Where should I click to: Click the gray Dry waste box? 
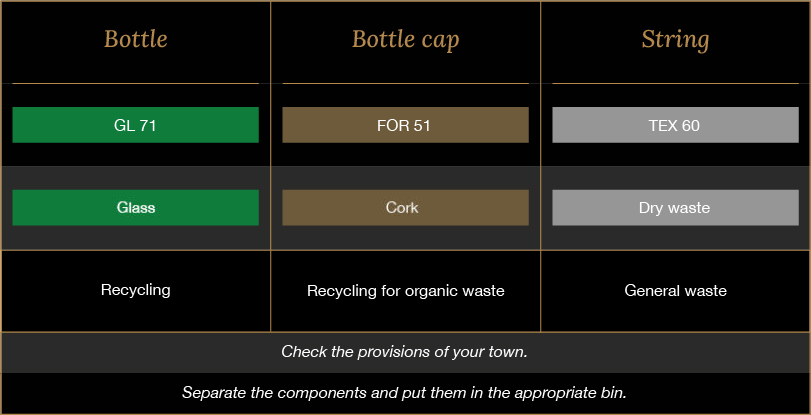pos(675,208)
